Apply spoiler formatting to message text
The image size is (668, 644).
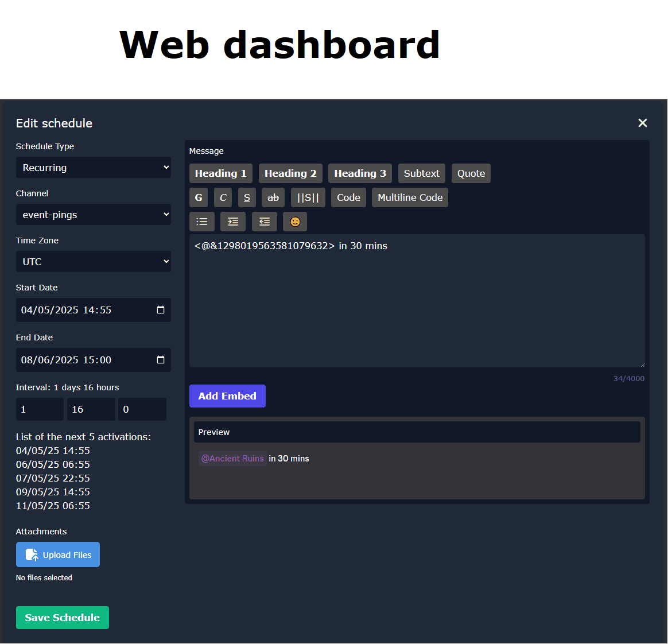308,197
